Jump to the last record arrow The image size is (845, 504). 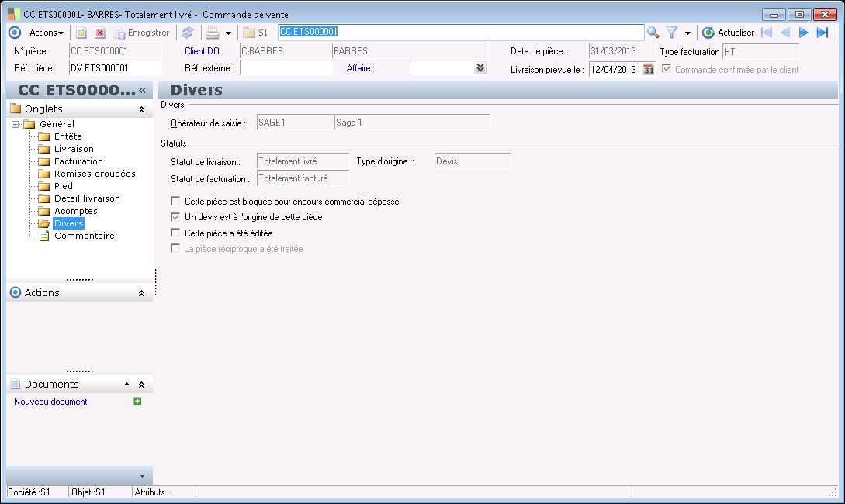point(822,33)
